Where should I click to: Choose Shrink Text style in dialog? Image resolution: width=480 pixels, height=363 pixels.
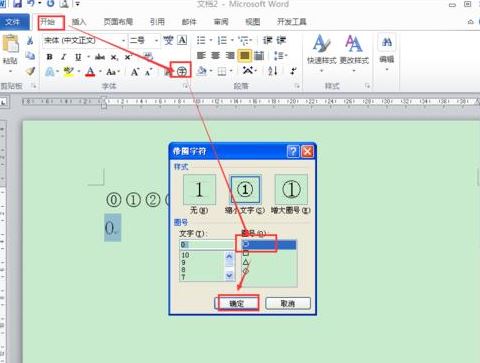[x=245, y=189]
